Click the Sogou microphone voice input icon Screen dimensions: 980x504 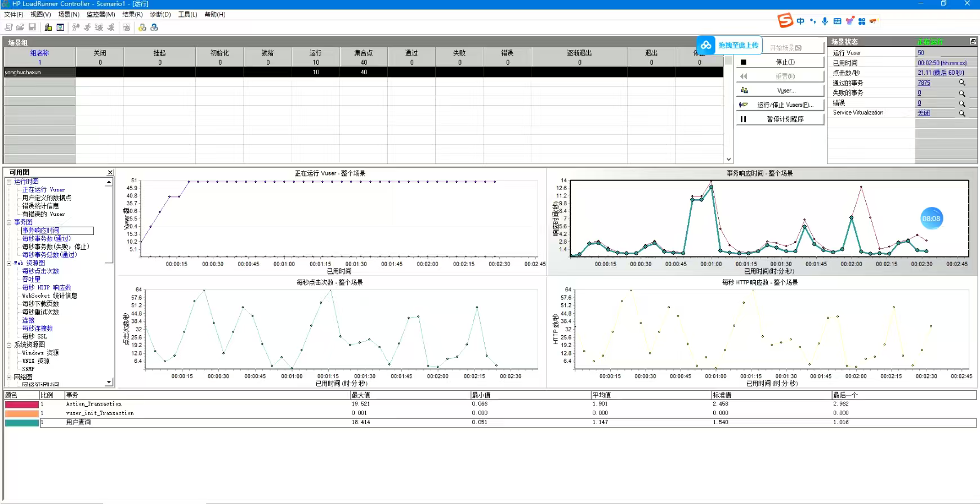pos(825,21)
